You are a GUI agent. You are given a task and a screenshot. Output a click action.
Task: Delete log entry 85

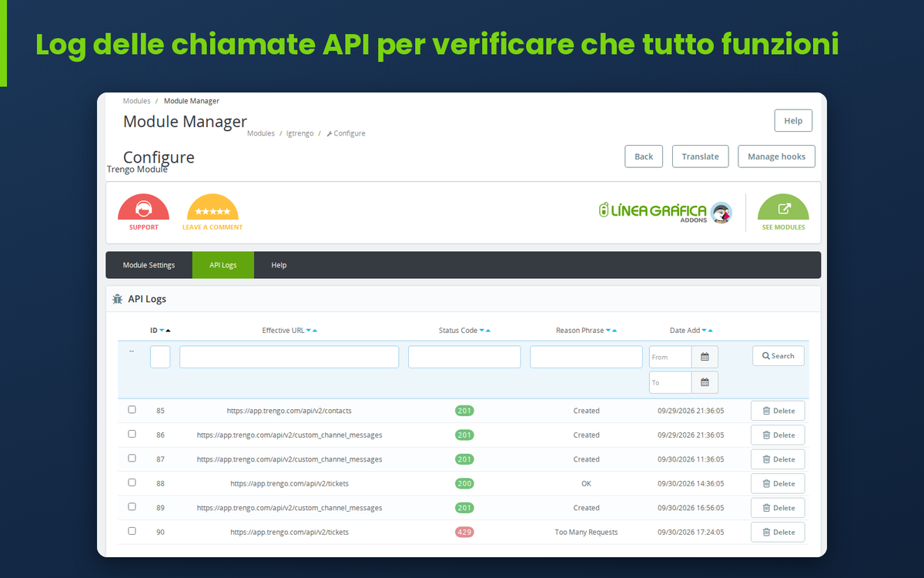(x=778, y=411)
